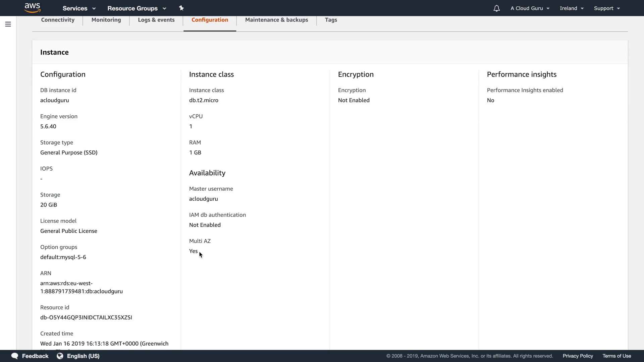This screenshot has height=362, width=644.
Task: Switch to the Monitoring tab
Action: click(106, 20)
